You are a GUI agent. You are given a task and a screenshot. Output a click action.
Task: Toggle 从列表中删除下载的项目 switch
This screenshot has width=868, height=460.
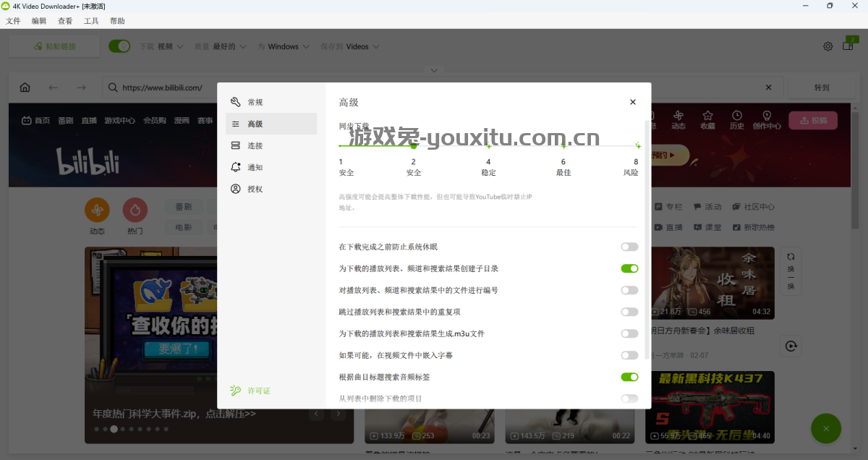pyautogui.click(x=629, y=399)
